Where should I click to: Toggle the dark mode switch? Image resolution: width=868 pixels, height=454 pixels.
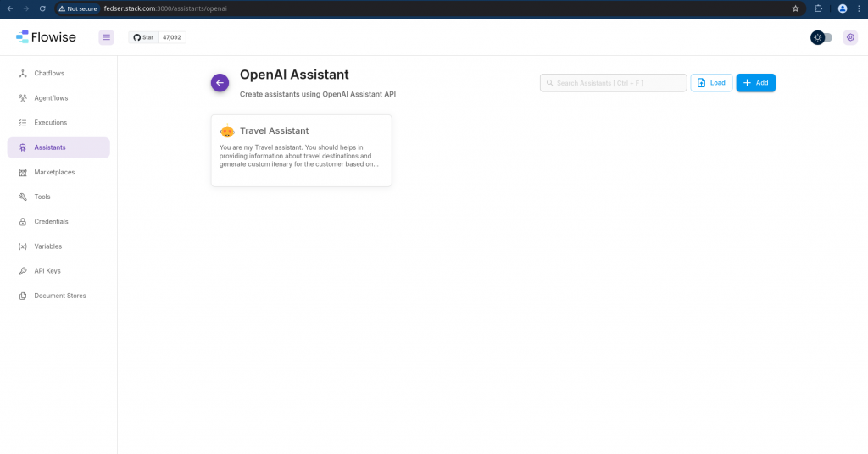coord(821,37)
